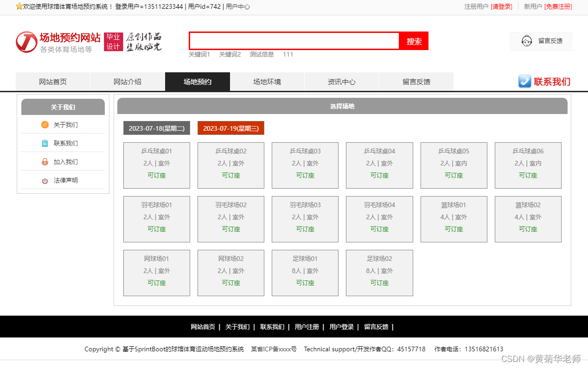
Task: Click the padlock icon next to 加入我们
Action: click(45, 161)
